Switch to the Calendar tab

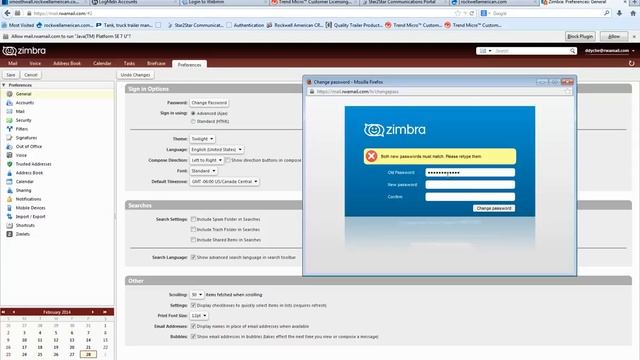click(102, 64)
